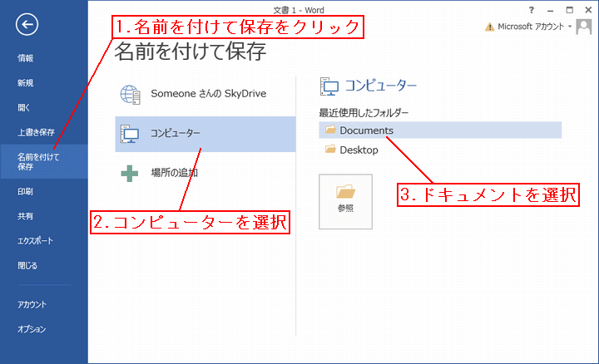Click the back arrow circle icon
Screen dimensions: 599x364
click(x=27, y=24)
